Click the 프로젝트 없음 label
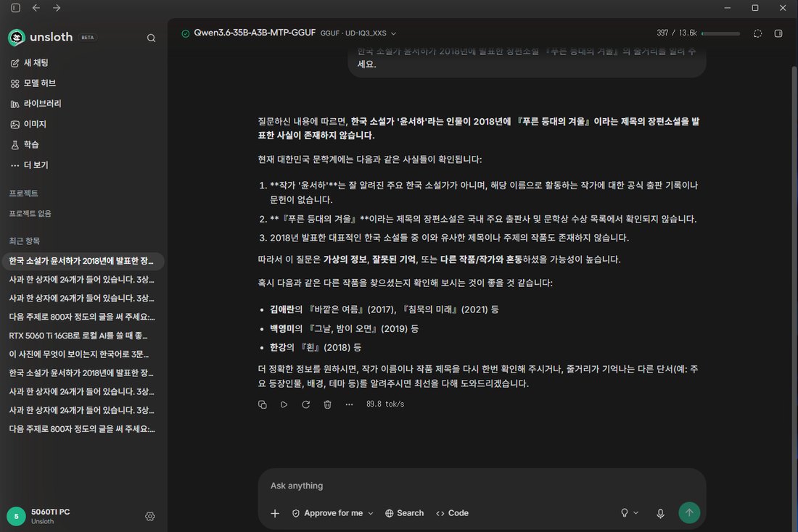 click(30, 214)
